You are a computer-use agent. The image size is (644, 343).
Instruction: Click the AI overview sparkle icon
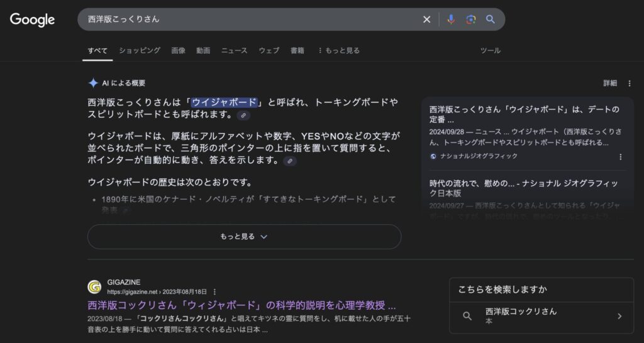click(x=93, y=83)
